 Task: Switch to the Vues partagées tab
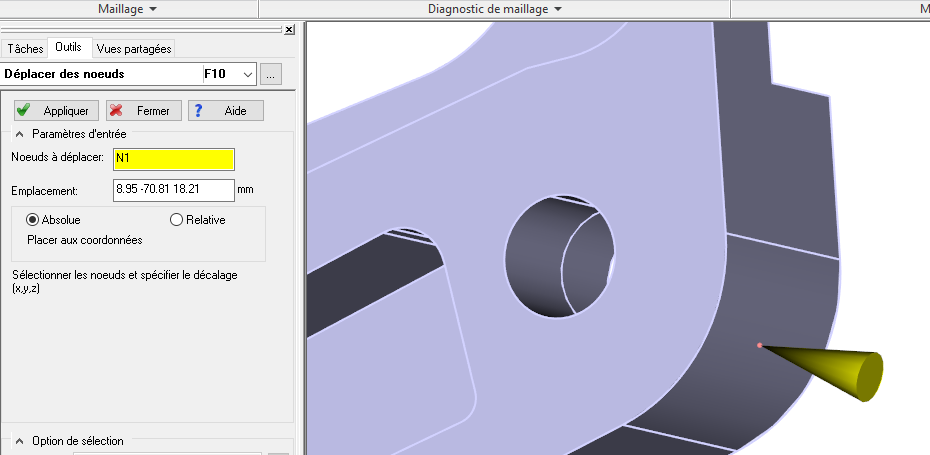(134, 48)
